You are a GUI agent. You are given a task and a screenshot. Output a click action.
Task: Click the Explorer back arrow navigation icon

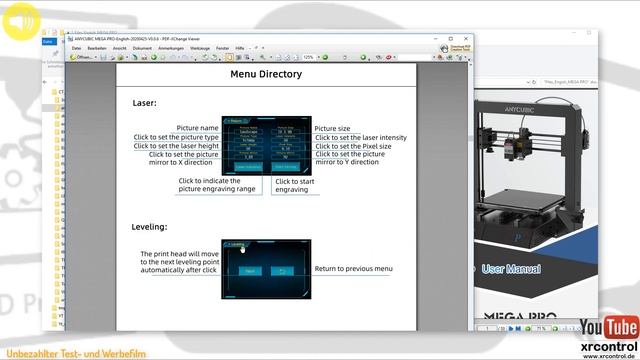pyautogui.click(x=45, y=82)
